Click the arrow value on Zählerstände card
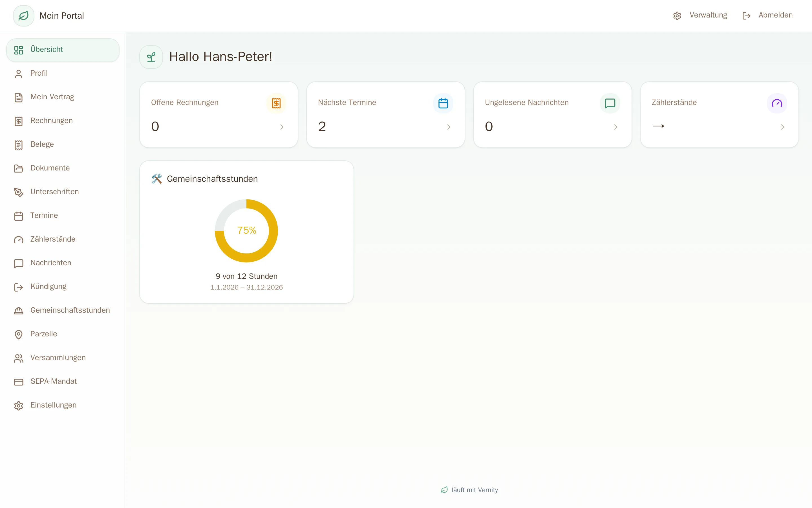The height and width of the screenshot is (508, 812). point(658,126)
